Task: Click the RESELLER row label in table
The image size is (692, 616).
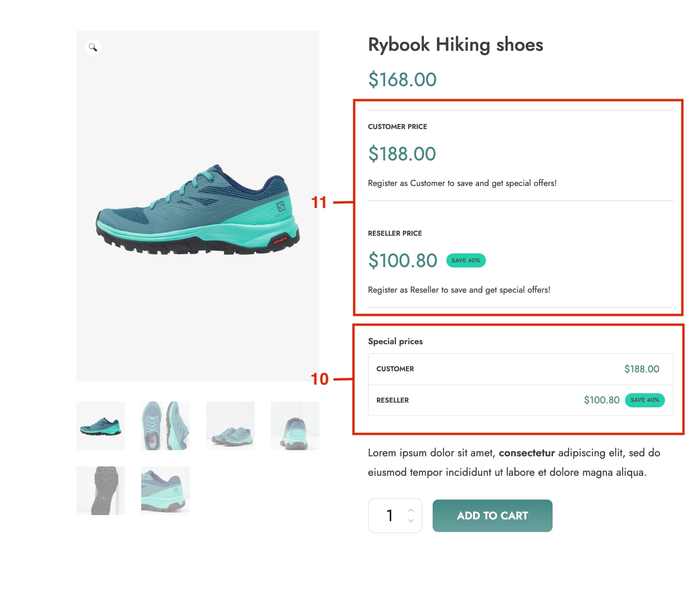Action: pos(392,400)
